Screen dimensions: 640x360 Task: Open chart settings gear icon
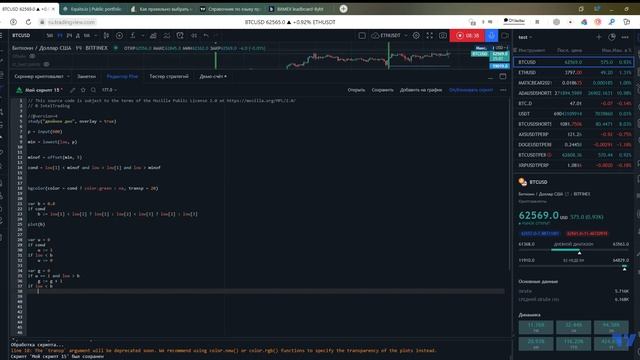click(x=416, y=36)
